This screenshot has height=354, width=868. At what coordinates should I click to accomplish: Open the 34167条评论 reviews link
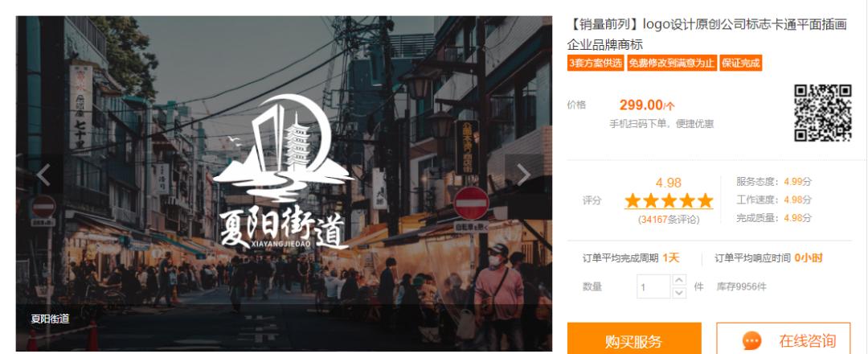click(669, 220)
